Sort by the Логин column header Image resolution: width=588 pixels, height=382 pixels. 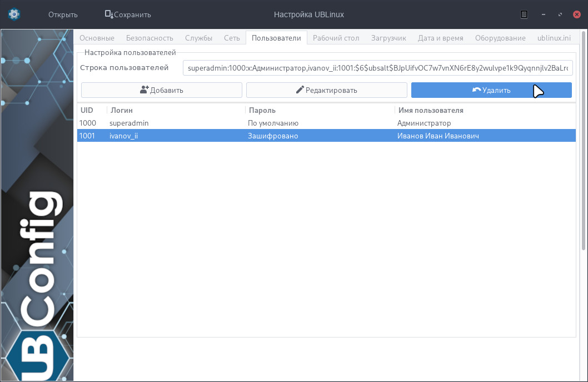coord(176,110)
